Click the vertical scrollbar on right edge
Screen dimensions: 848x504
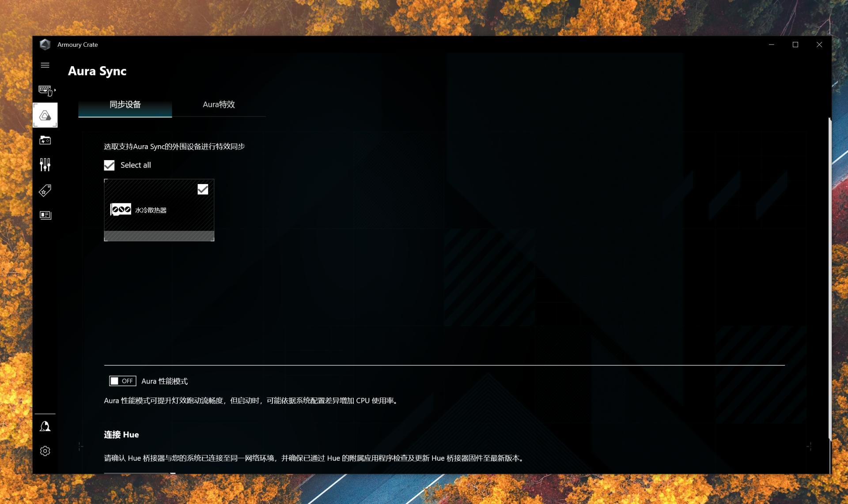click(830, 278)
